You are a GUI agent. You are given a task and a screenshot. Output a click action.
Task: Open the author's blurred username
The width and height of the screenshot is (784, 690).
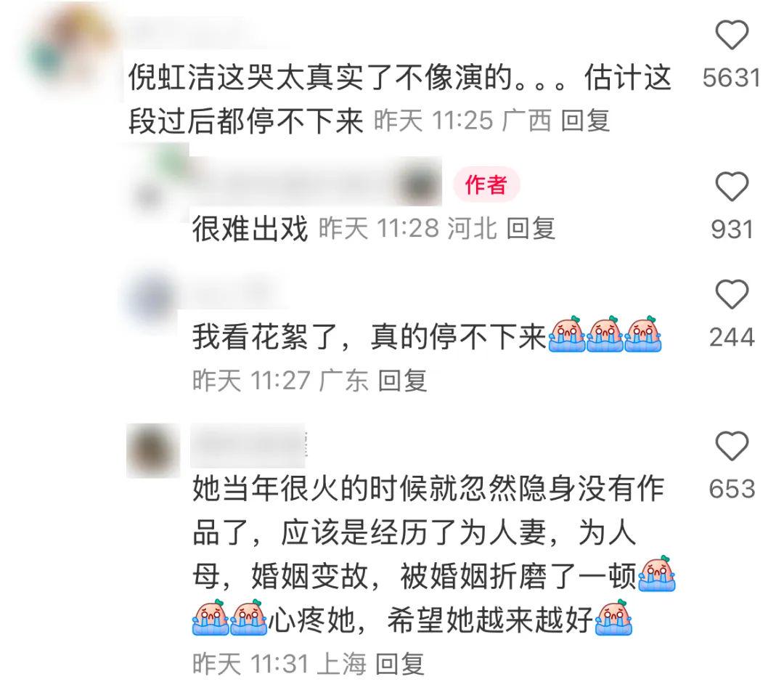click(316, 182)
